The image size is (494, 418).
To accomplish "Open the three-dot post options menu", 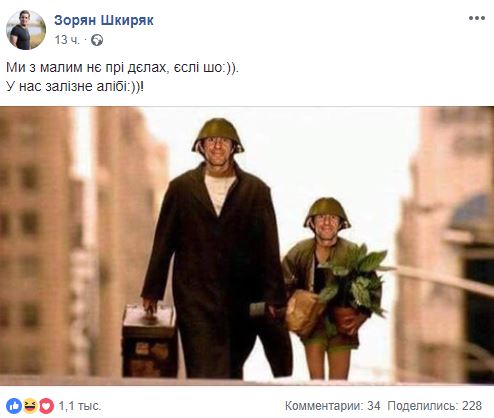I will [x=477, y=18].
